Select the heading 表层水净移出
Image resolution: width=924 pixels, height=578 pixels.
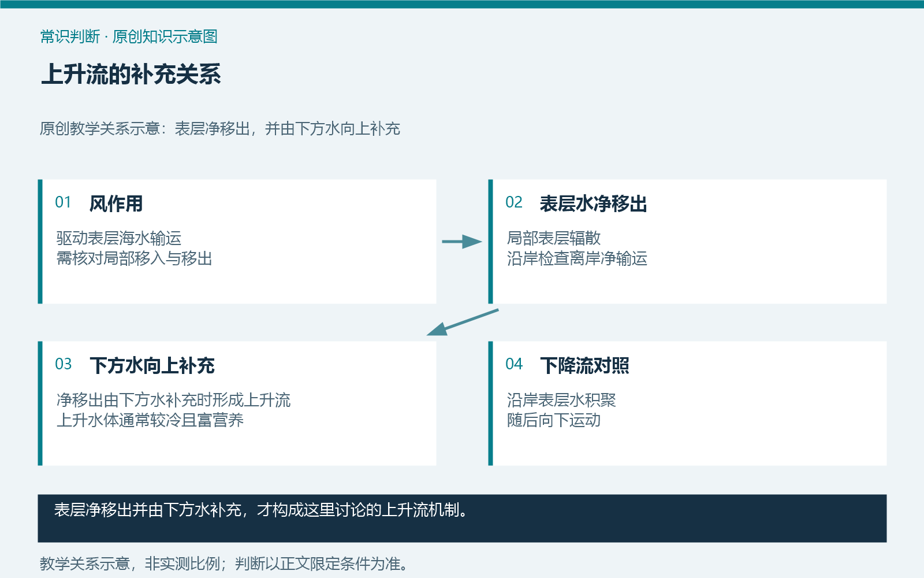(x=594, y=203)
